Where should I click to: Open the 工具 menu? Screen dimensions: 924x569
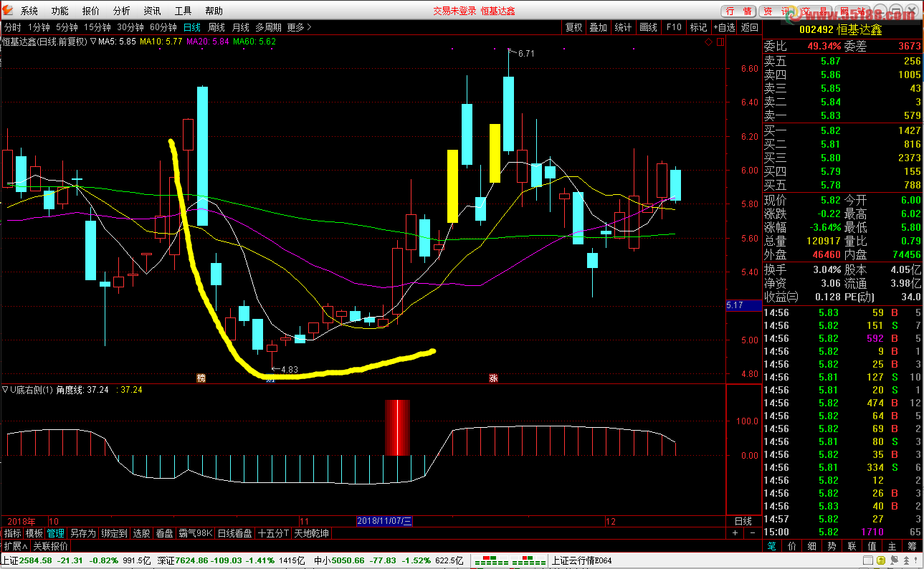coord(183,11)
